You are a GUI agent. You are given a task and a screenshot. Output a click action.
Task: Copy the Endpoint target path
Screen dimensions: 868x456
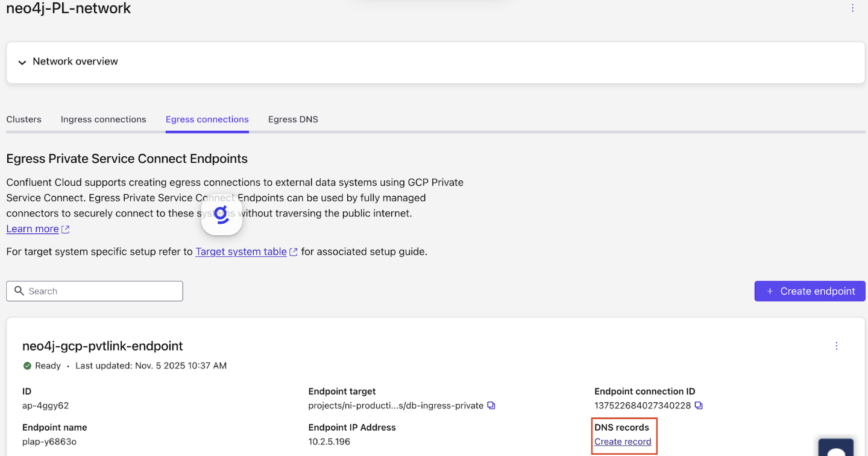491,405
